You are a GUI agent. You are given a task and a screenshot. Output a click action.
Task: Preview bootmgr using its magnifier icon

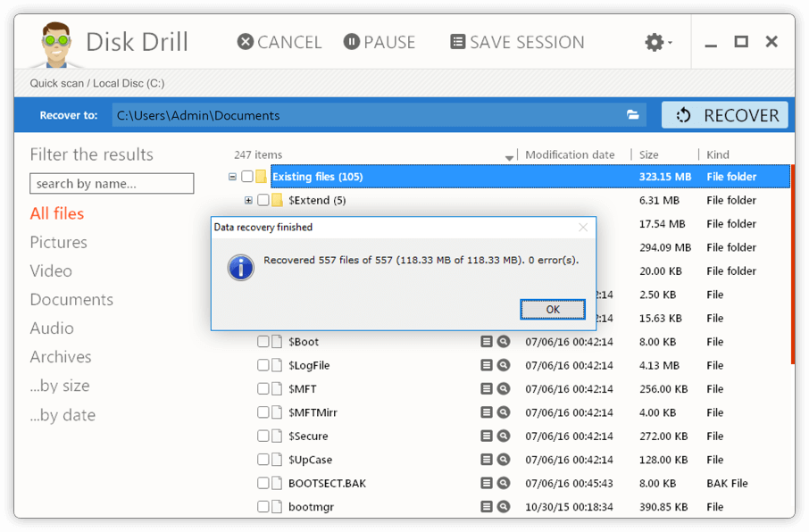point(503,506)
